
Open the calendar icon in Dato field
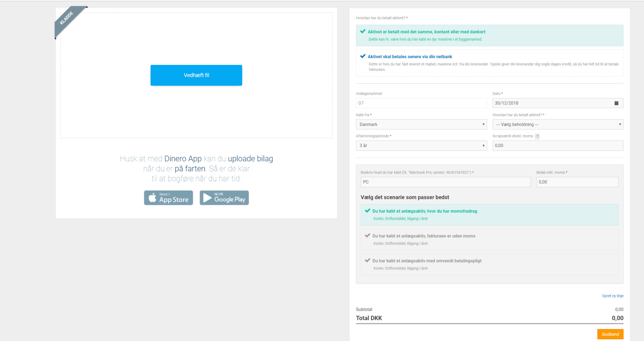pos(616,103)
